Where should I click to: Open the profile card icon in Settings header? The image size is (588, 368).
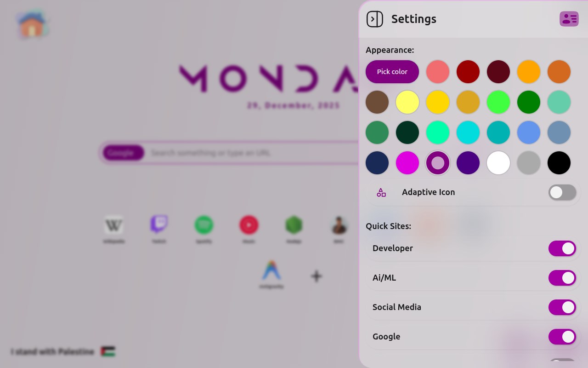click(569, 19)
